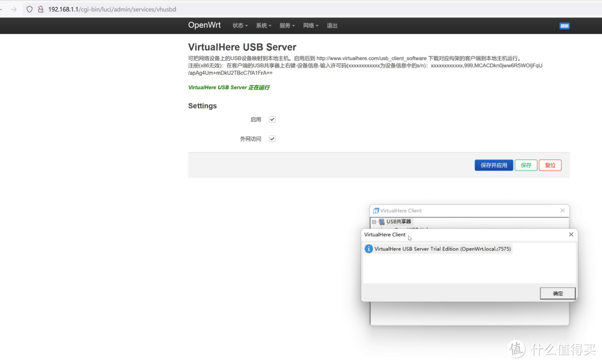The height and width of the screenshot is (364, 602).
Task: Click the virtualhere.com usb_client_software URL text
Action: pos(371,59)
